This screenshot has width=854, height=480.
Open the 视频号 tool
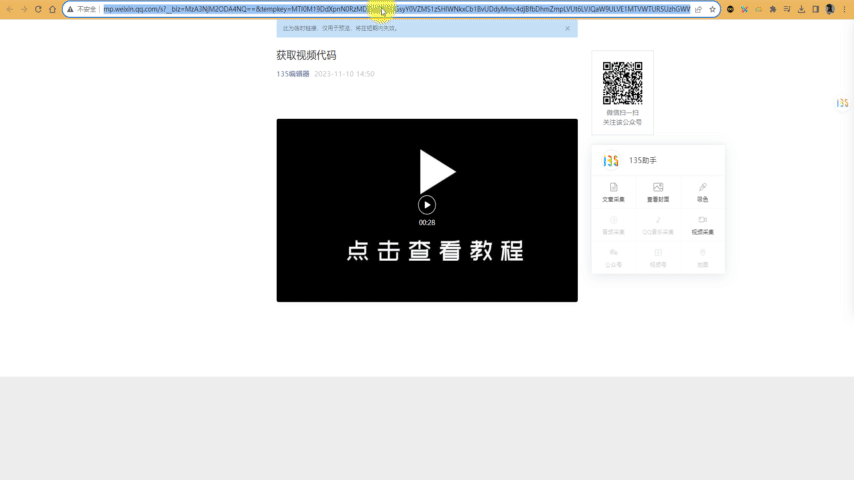click(x=658, y=258)
